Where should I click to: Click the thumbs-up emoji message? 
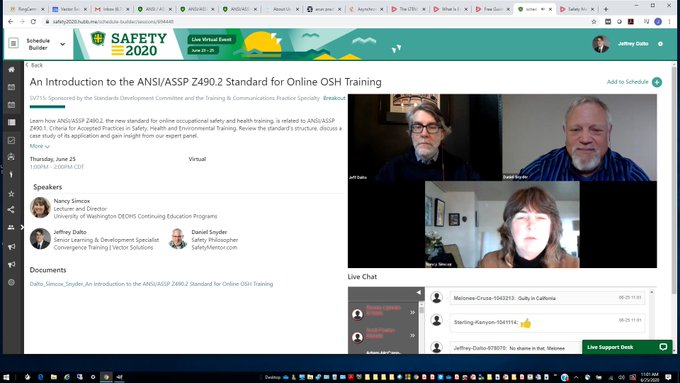tap(526, 323)
